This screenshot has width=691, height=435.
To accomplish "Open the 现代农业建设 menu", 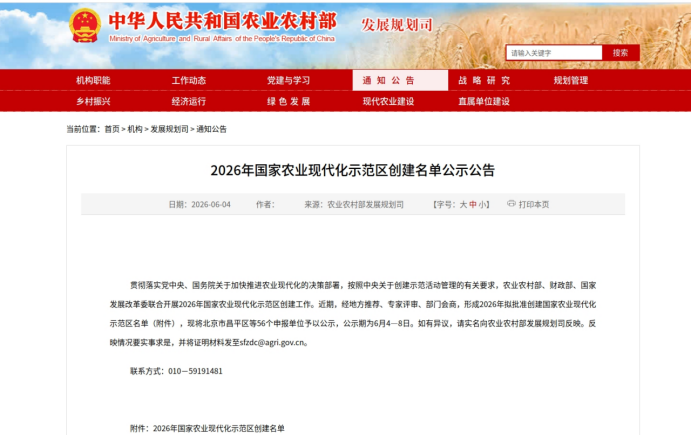I will [x=388, y=101].
